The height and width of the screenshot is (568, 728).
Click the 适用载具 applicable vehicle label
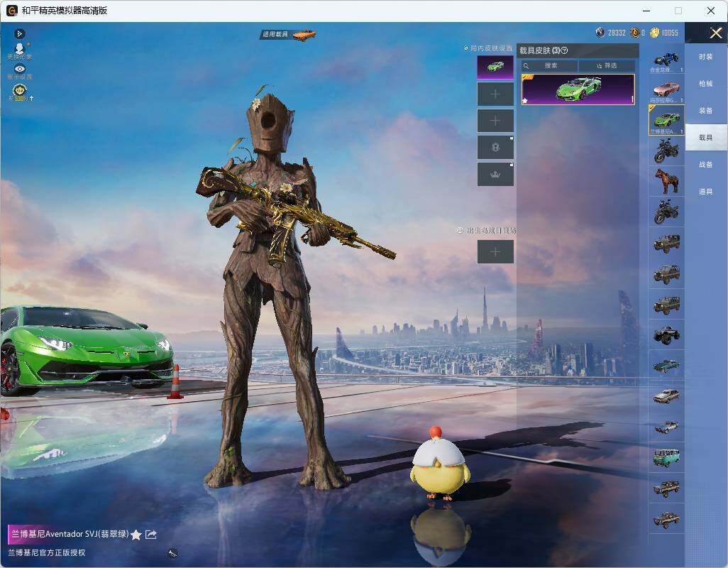(x=275, y=34)
